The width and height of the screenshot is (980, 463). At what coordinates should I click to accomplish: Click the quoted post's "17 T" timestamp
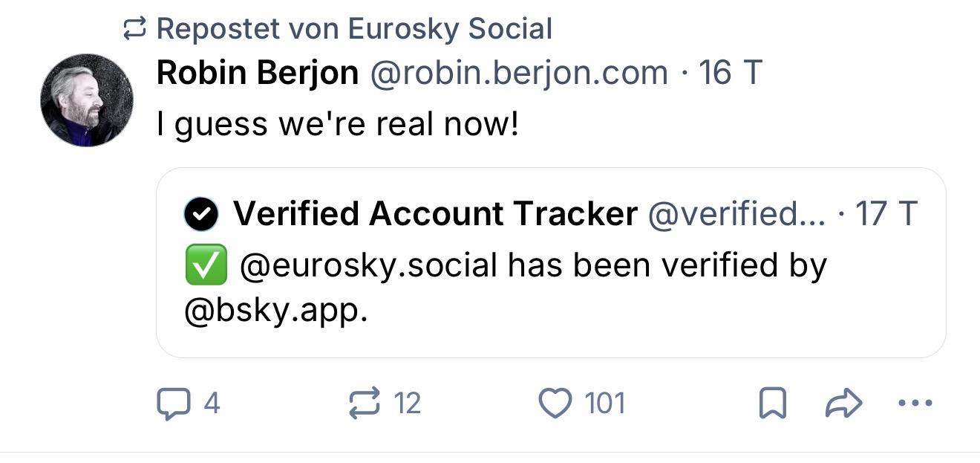[x=886, y=215]
